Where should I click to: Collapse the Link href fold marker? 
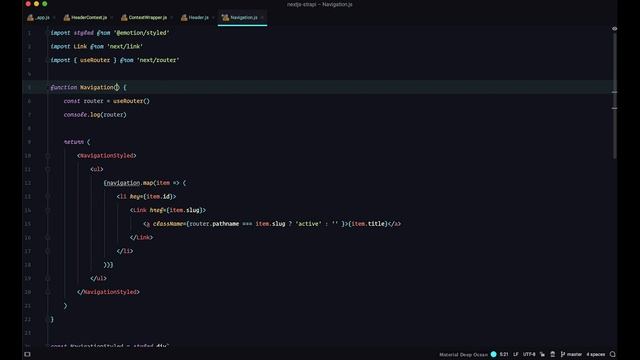[48, 210]
